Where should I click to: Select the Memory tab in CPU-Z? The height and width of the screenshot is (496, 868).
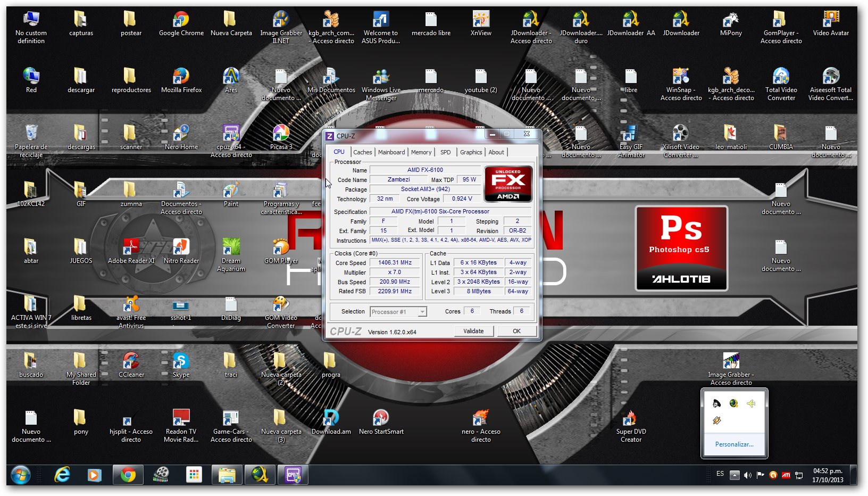coord(421,152)
